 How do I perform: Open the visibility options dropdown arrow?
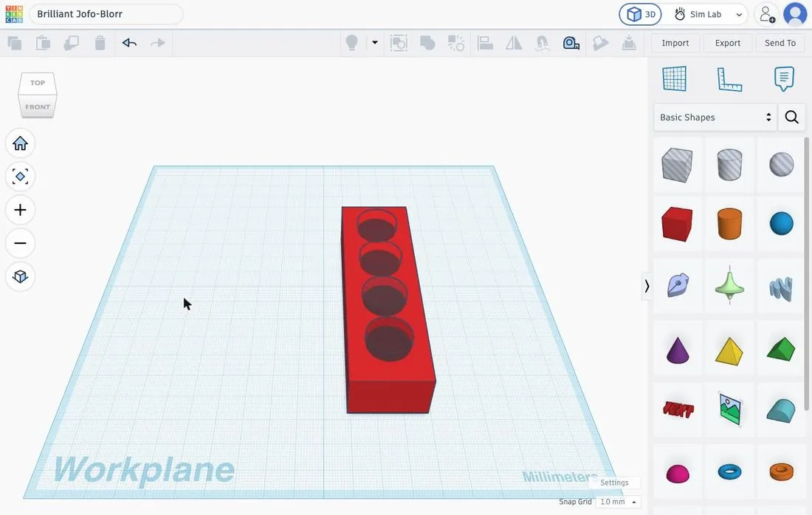(375, 42)
